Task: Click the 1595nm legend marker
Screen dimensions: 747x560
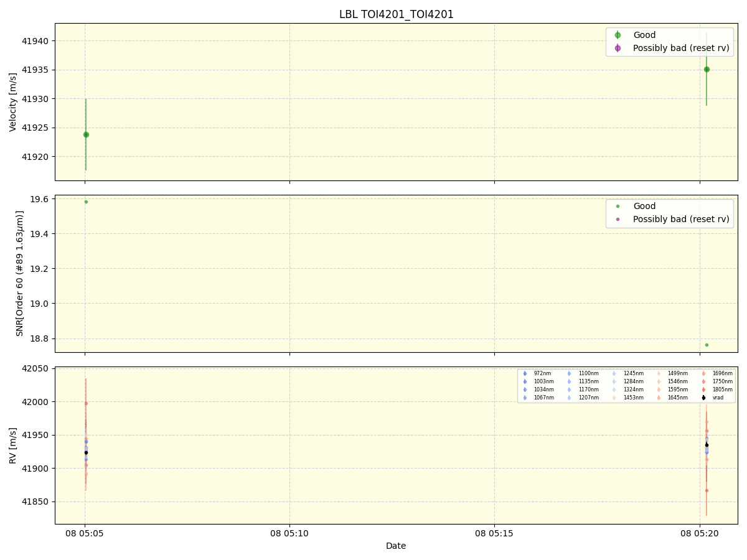Action: 659,390
